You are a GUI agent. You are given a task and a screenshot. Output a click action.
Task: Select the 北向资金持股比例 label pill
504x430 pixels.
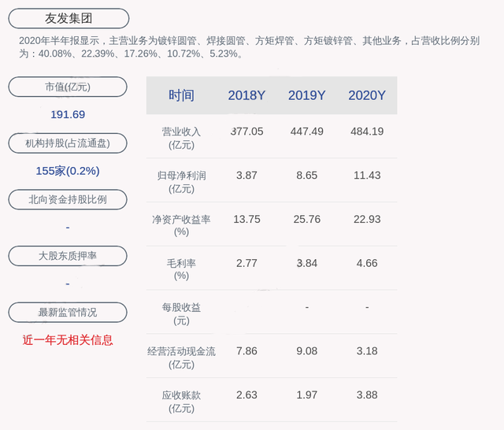[68, 199]
